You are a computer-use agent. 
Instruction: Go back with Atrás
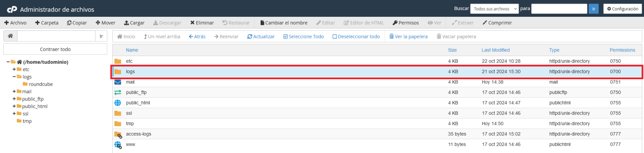197,36
